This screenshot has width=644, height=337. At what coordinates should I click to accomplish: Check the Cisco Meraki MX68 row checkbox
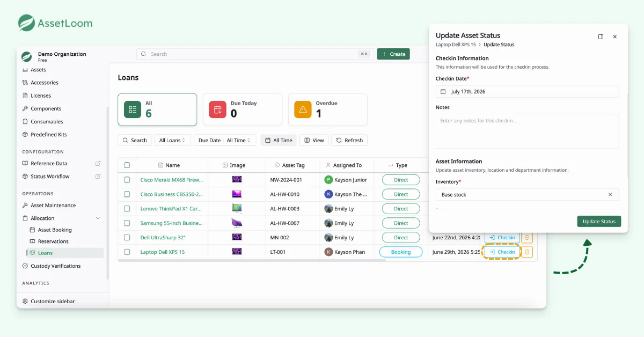coord(127,180)
